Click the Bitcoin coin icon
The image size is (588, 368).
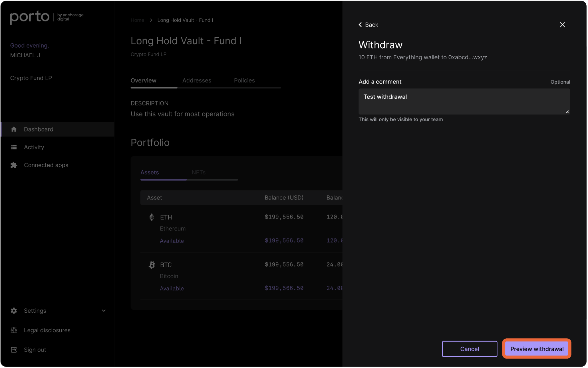[152, 265]
